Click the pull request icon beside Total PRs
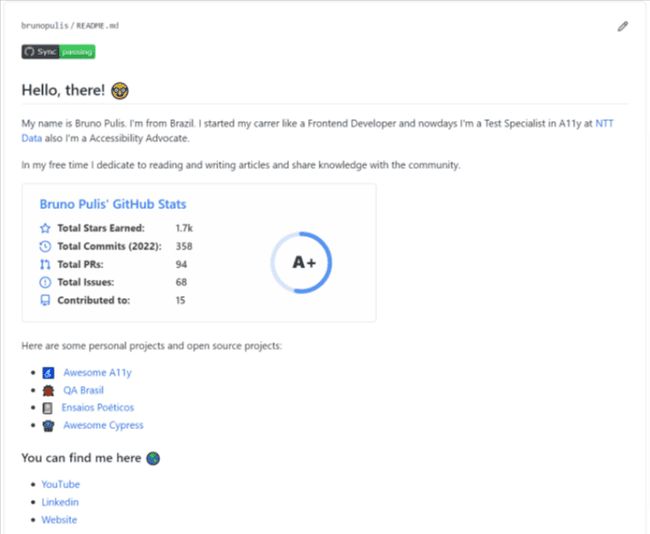650x534 pixels. [x=45, y=264]
